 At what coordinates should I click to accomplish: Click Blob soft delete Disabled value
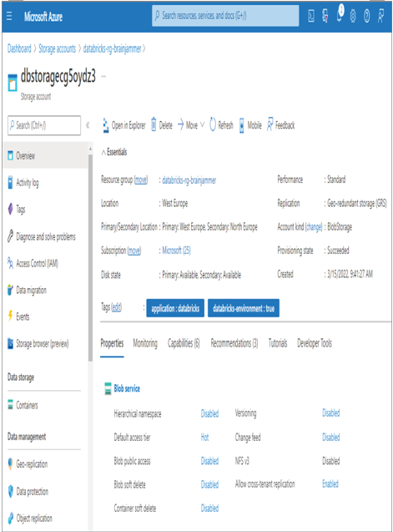pos(210,484)
